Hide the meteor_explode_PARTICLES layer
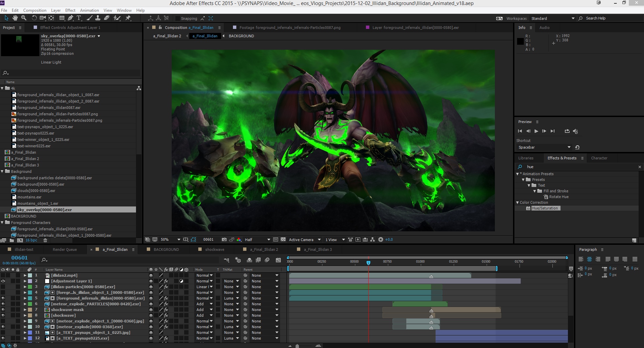Screen dimensions: 644x348 [3, 304]
